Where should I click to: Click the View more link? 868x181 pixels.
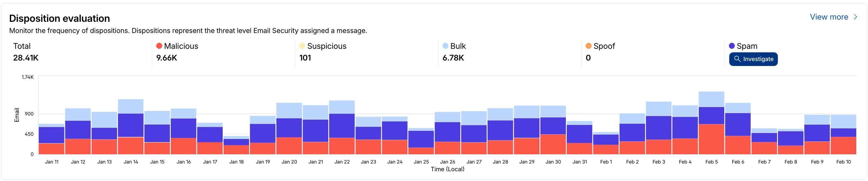pyautogui.click(x=829, y=17)
